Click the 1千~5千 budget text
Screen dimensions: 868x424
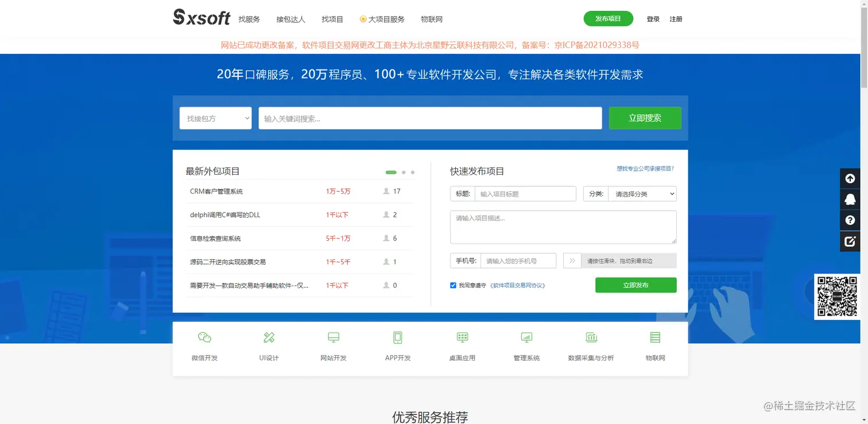(338, 262)
